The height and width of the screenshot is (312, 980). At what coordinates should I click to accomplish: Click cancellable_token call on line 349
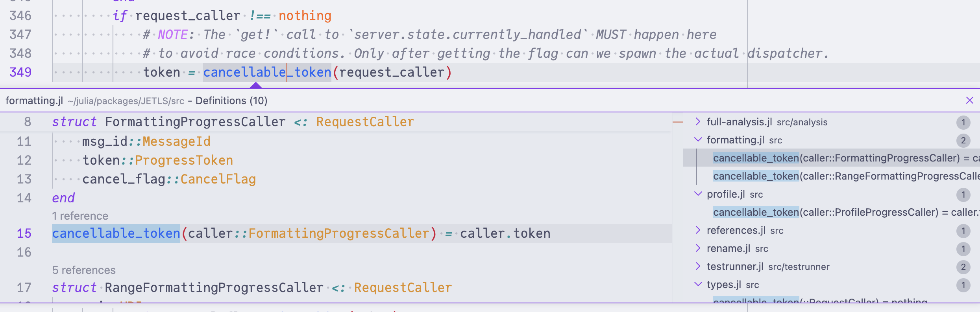[x=267, y=72]
